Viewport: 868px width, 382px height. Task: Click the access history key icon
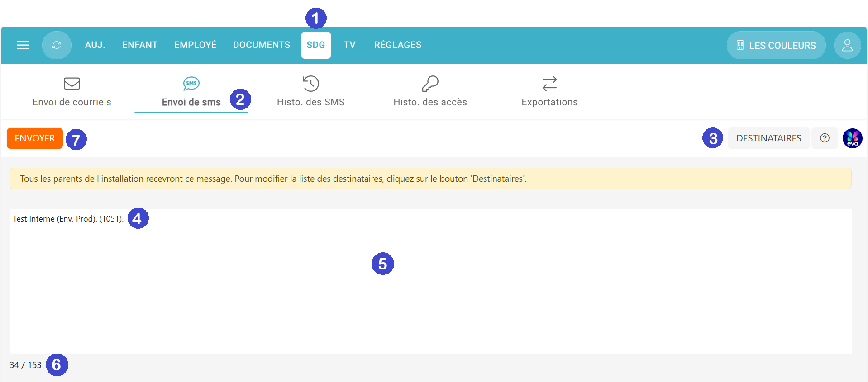(430, 84)
